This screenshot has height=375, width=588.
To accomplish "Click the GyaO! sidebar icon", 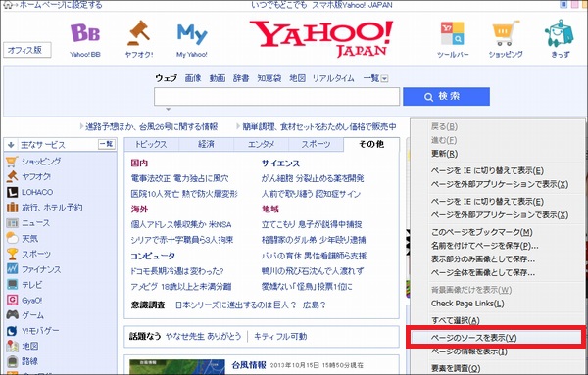I will click(x=12, y=300).
